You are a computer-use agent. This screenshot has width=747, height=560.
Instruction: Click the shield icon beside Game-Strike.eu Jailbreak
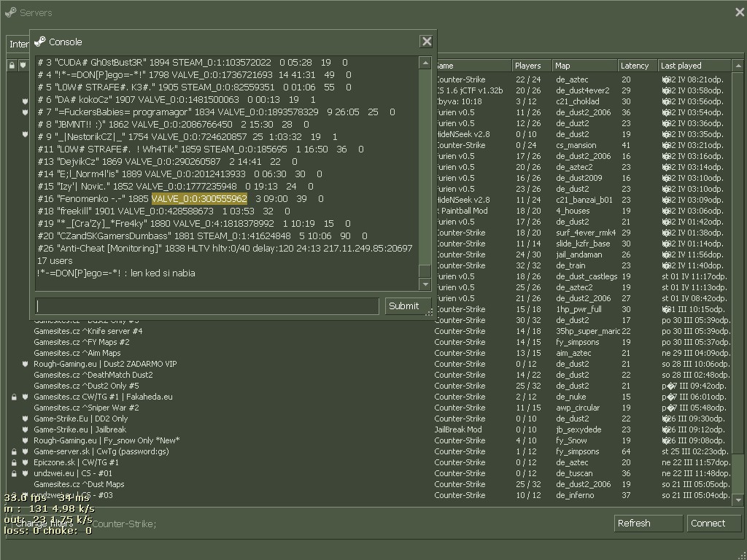25,429
